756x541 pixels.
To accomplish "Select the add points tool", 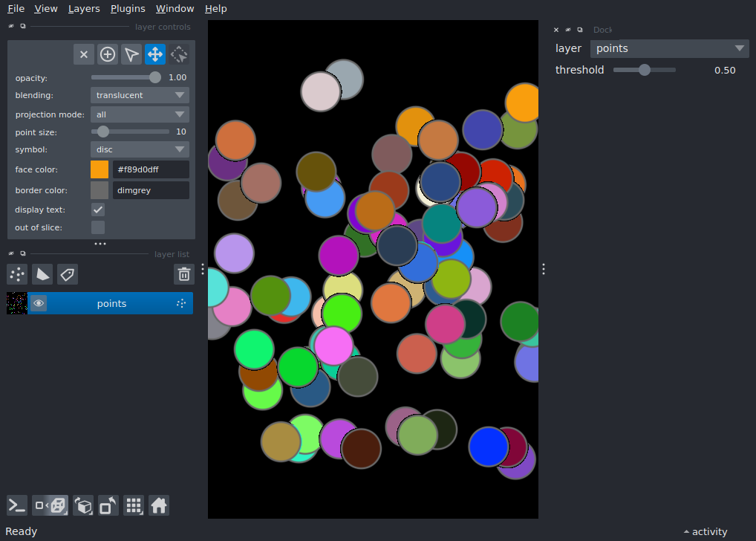I will pyautogui.click(x=108, y=54).
